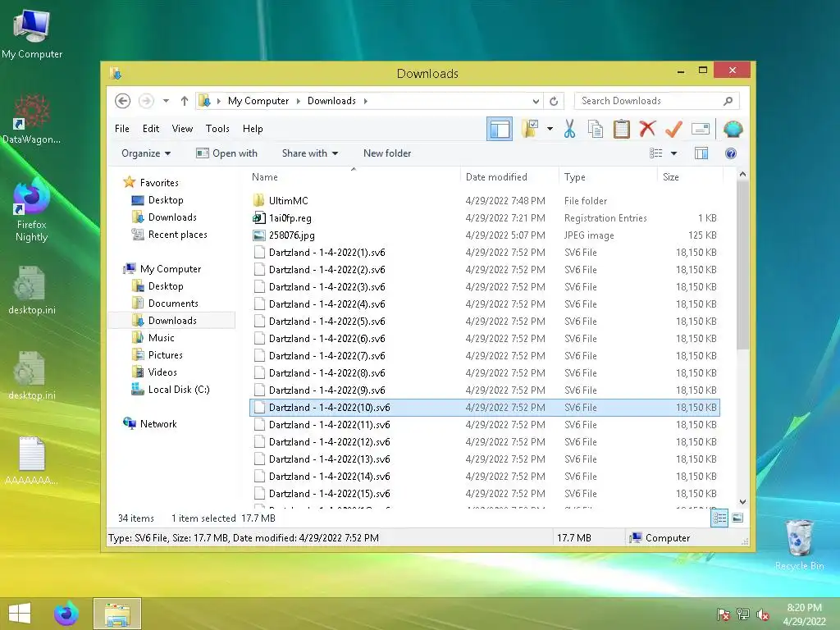
Task: Open the Tools menu
Action: click(217, 129)
